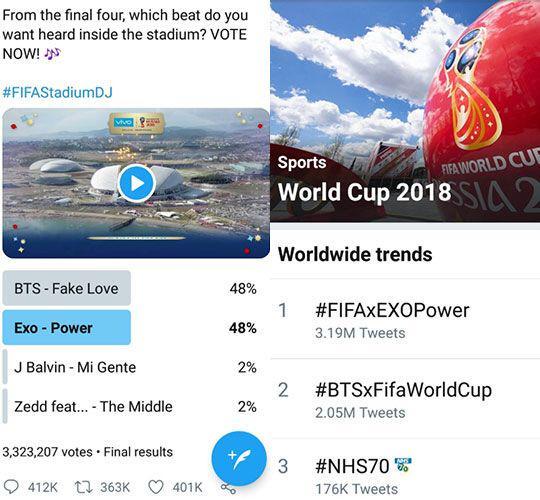Screen dimensions: 540x500
Task: Compose a new tweet with feather button
Action: (x=239, y=458)
